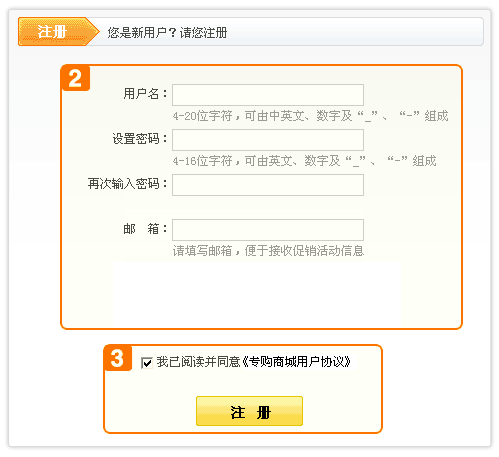
Task: Click the 我已阅读并同意 checkbox label text
Action: coord(198,362)
